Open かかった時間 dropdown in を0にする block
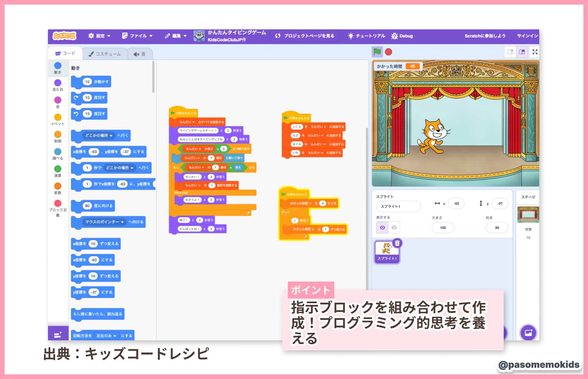This screenshot has height=379, width=588. click(300, 203)
